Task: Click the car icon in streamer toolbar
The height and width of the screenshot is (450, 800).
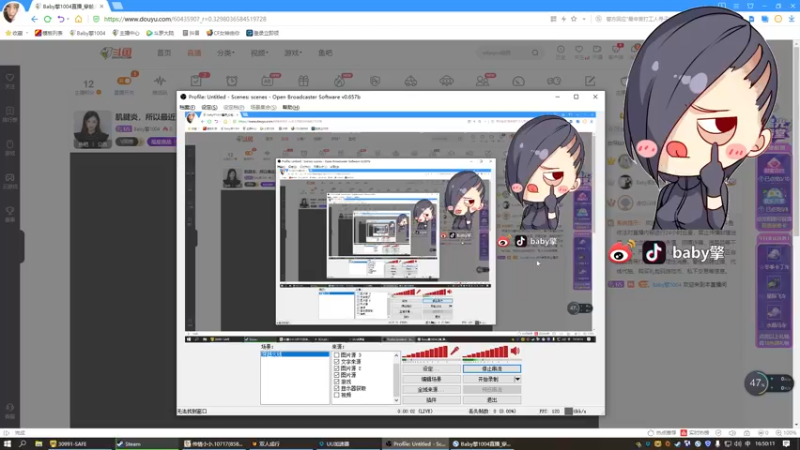Action: pyautogui.click(x=411, y=81)
